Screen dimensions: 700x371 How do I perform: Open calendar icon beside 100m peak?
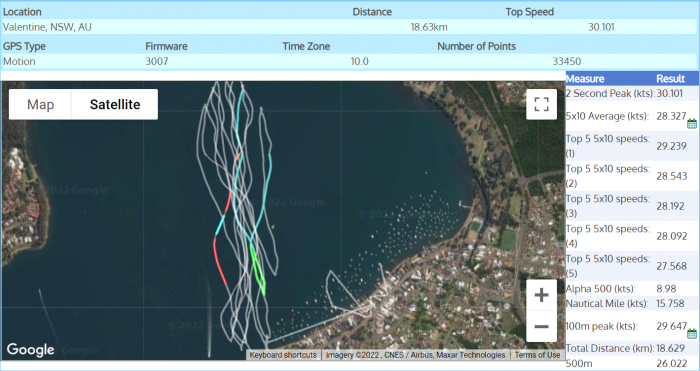692,333
